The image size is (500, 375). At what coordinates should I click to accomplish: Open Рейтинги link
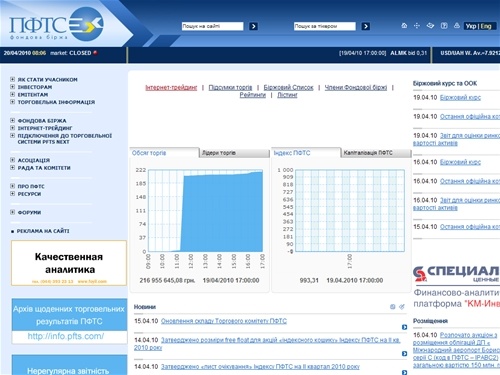click(x=253, y=95)
